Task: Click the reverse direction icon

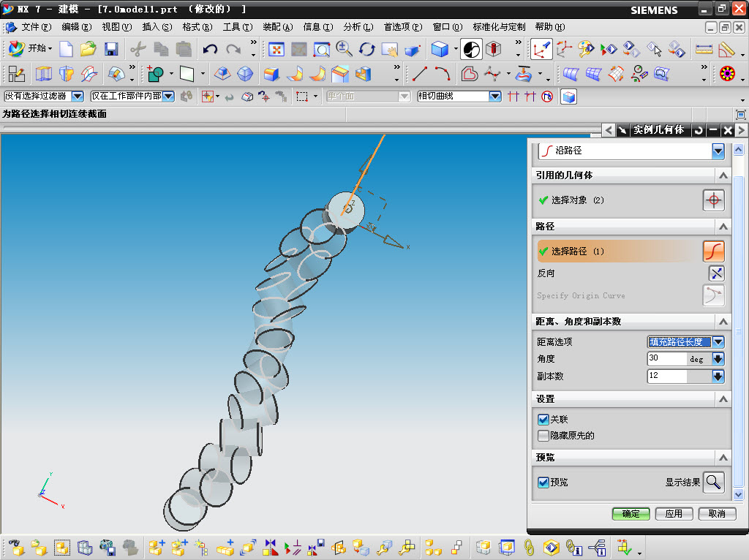Action: point(716,273)
